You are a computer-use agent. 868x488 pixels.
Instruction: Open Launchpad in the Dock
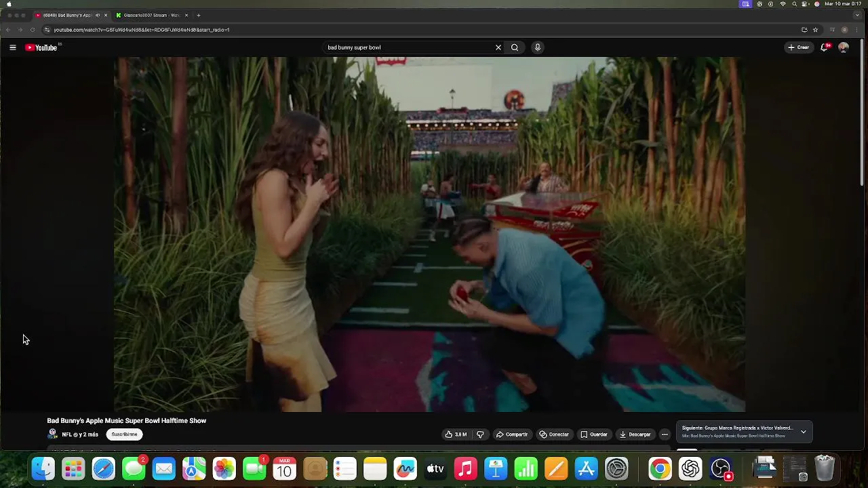click(73, 469)
